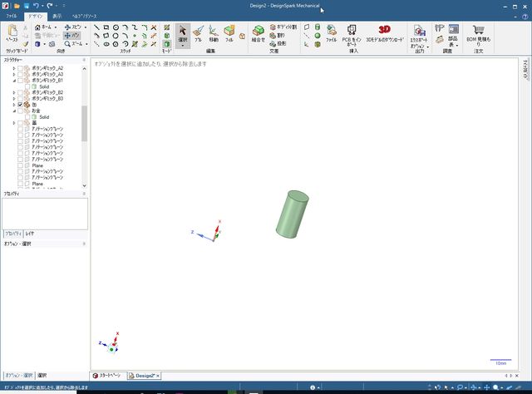Select the Line sketch tool
The width and height of the screenshot is (532, 394).
pyautogui.click(x=96, y=27)
